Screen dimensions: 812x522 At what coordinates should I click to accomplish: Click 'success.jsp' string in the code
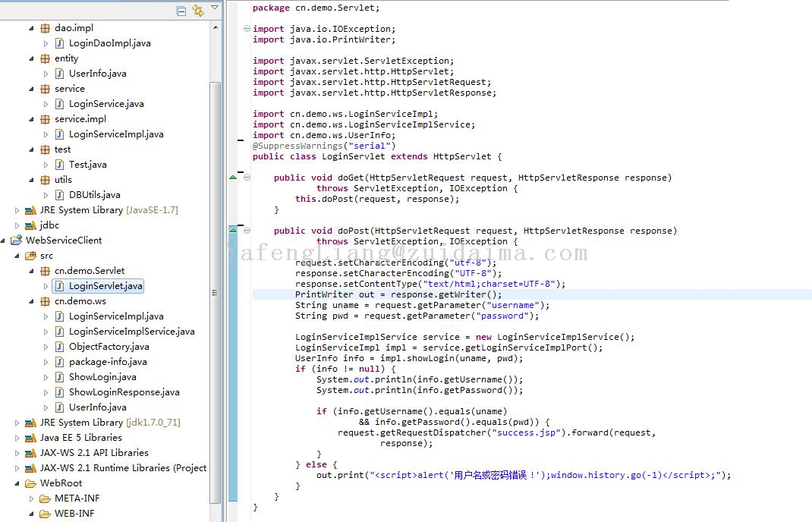[x=526, y=432]
